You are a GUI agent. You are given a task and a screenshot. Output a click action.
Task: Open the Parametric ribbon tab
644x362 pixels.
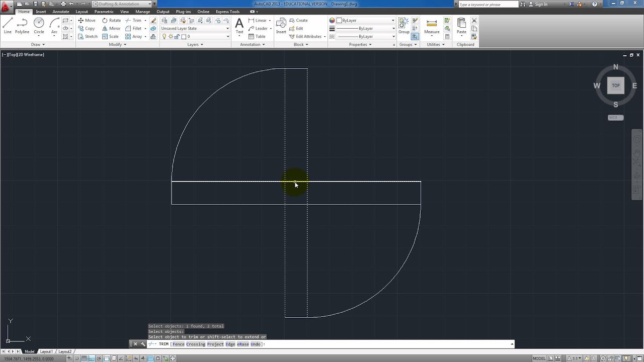tap(104, 12)
